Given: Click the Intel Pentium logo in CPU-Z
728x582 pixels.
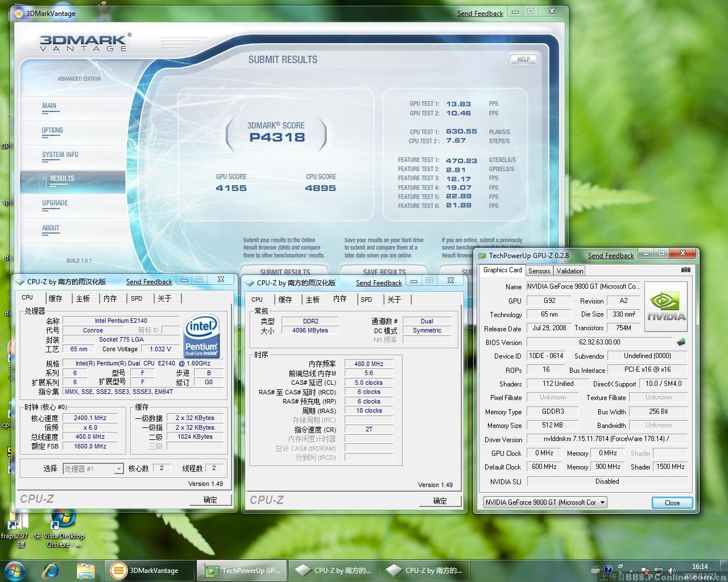Looking at the screenshot, I should click(x=201, y=337).
